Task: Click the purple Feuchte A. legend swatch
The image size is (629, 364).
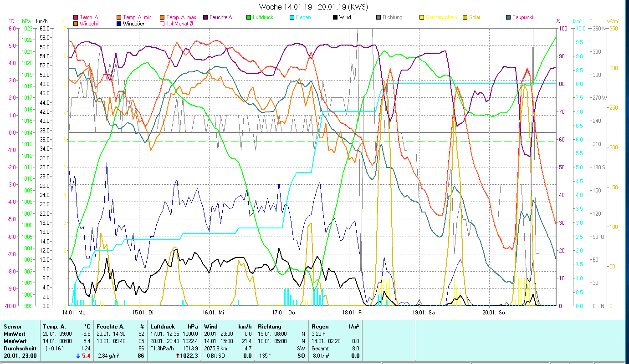Action: click(205, 17)
